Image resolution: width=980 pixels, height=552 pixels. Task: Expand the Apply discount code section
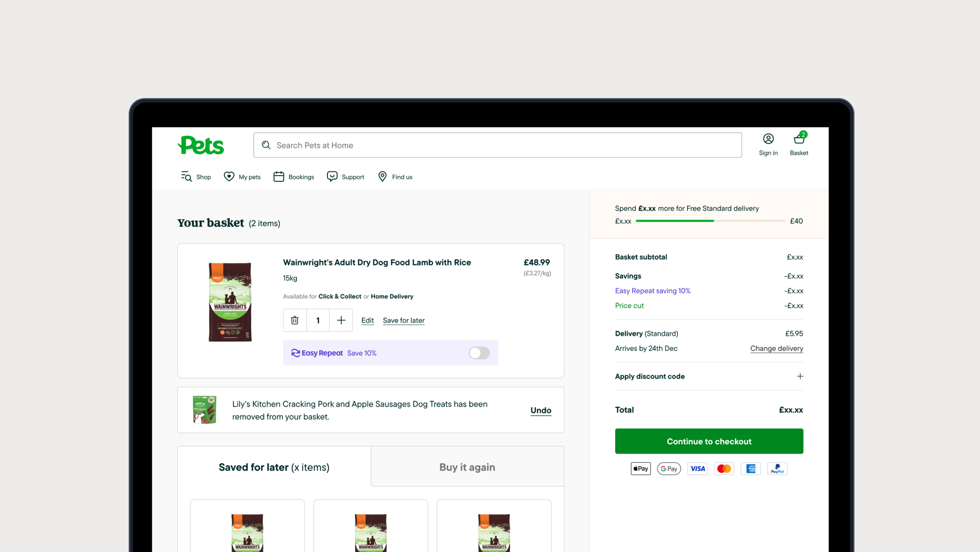point(800,376)
